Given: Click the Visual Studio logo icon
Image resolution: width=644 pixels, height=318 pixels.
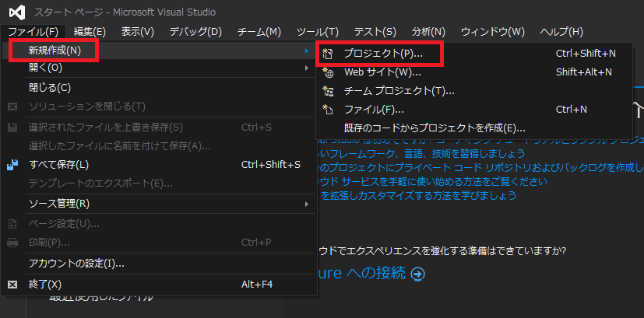Looking at the screenshot, I should (x=17, y=12).
